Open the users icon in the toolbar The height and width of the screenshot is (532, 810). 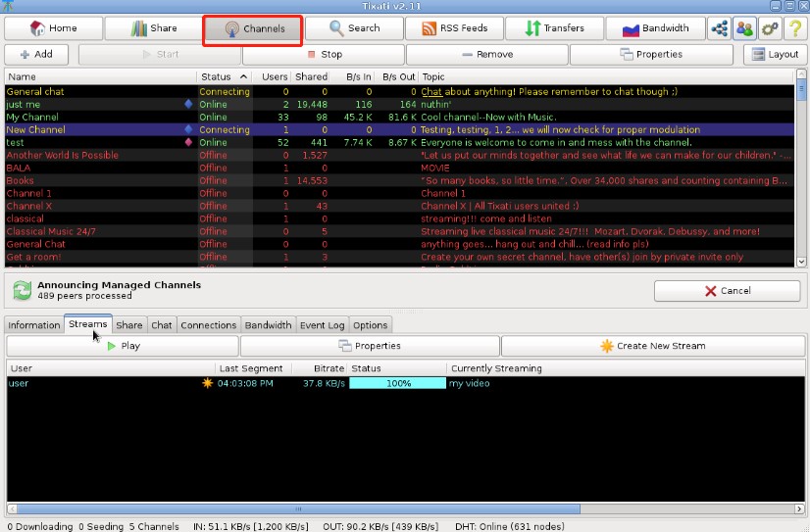point(744,28)
